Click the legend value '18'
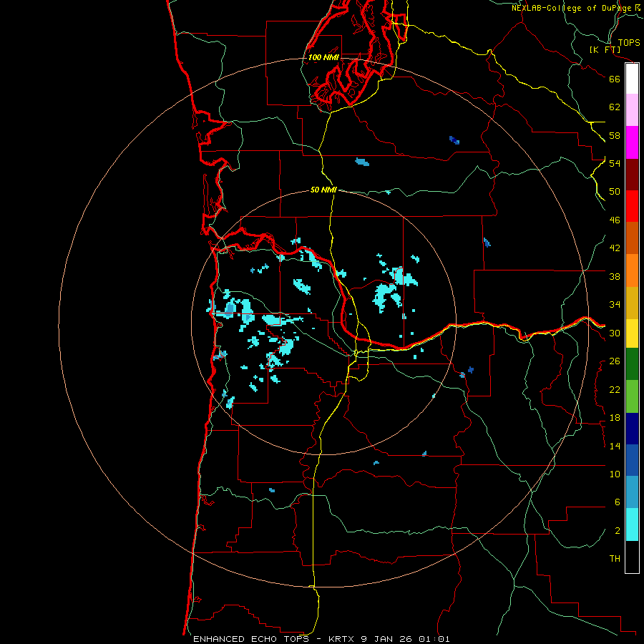The image size is (644, 644). point(615,418)
